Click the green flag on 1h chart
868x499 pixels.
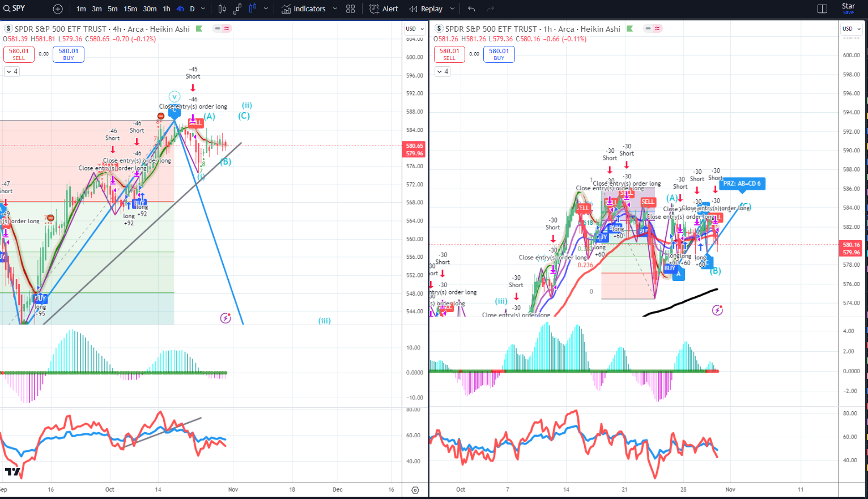(x=629, y=28)
